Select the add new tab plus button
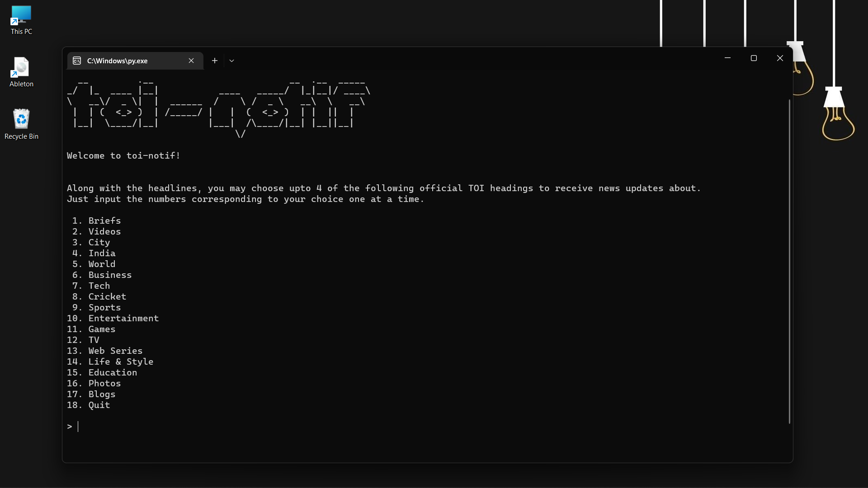This screenshot has width=868, height=488. (x=215, y=60)
